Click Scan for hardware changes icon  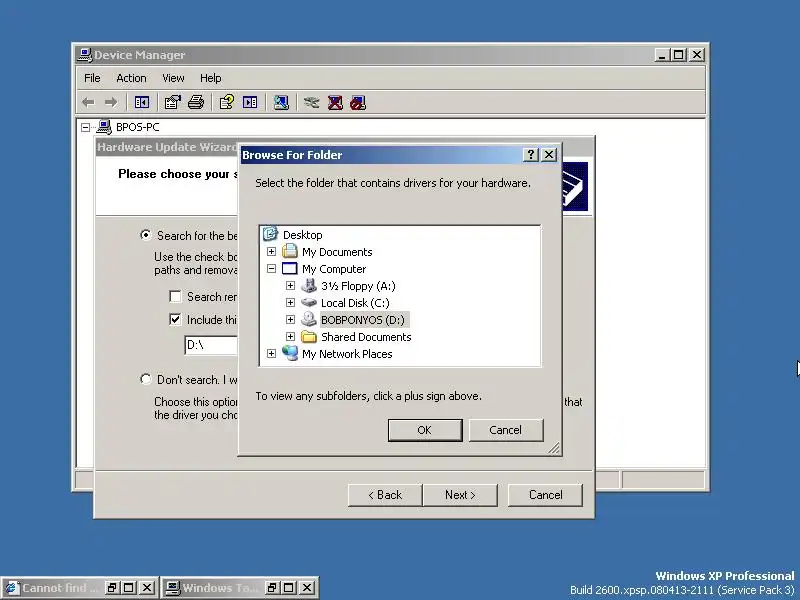(281, 103)
